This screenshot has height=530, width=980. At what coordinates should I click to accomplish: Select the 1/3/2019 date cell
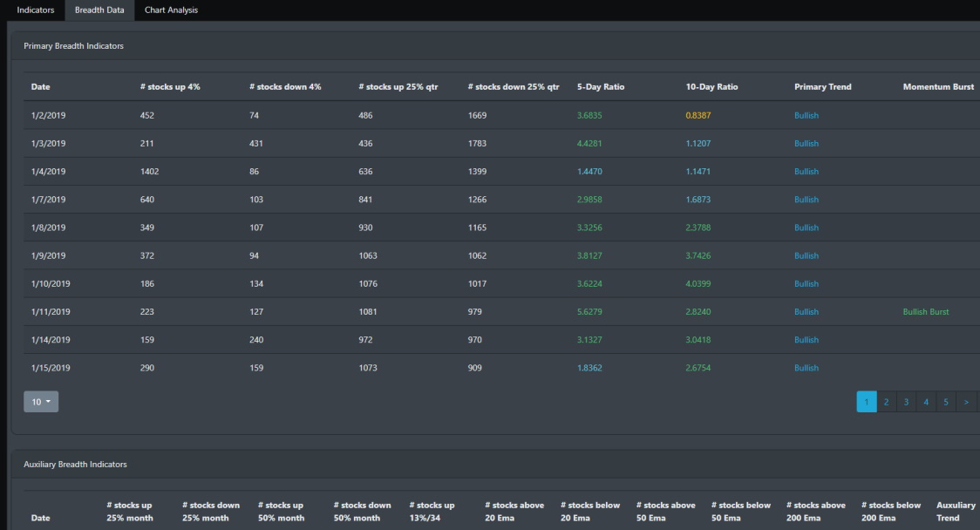click(48, 144)
